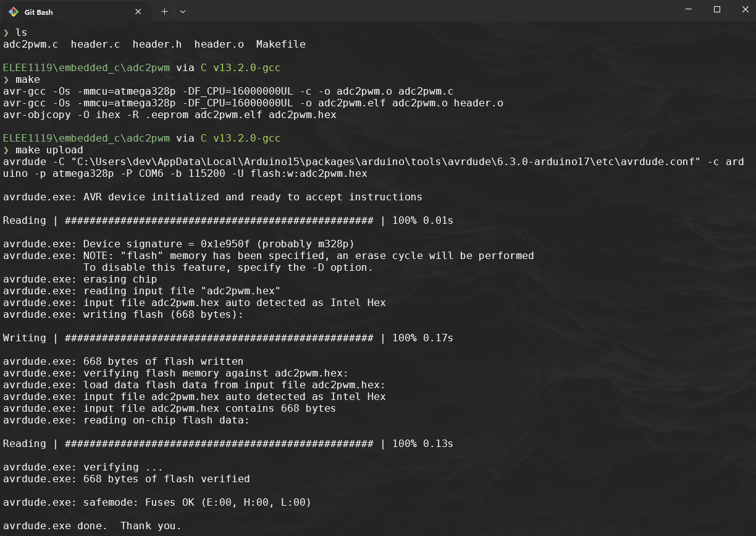Click 'AVR device initialized' message
The image size is (756, 536).
pos(213,197)
